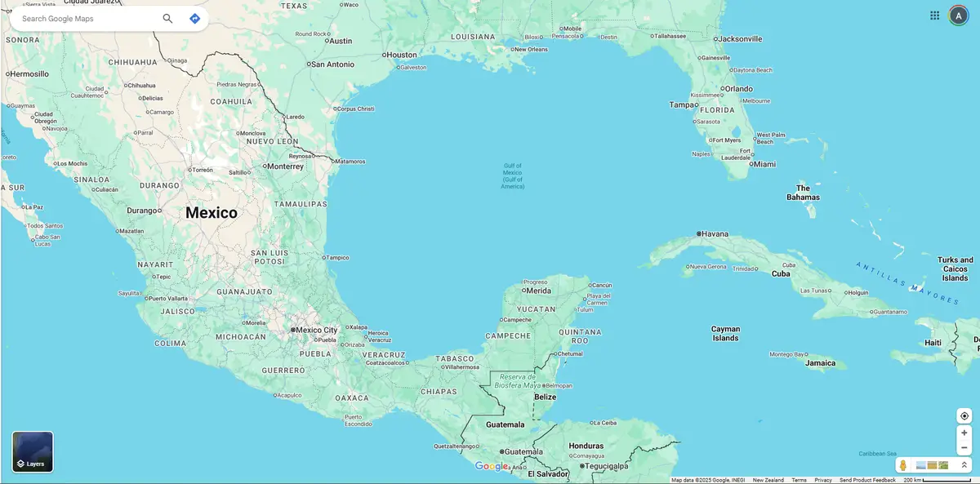The image size is (980, 484).
Task: Click the Tampa city label
Action: pos(682,104)
